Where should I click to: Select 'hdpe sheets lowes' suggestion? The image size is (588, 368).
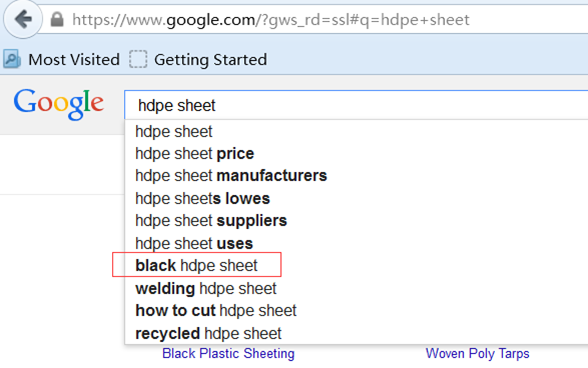click(356, 198)
